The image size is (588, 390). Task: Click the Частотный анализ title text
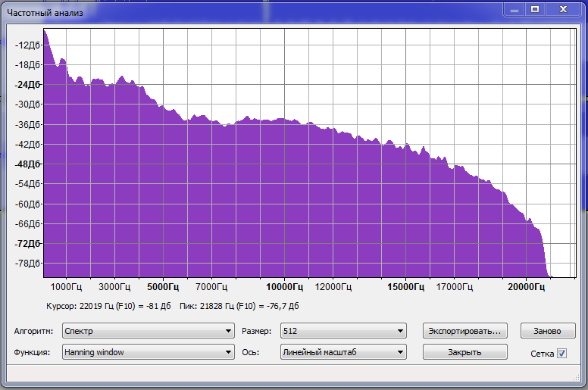tap(45, 13)
